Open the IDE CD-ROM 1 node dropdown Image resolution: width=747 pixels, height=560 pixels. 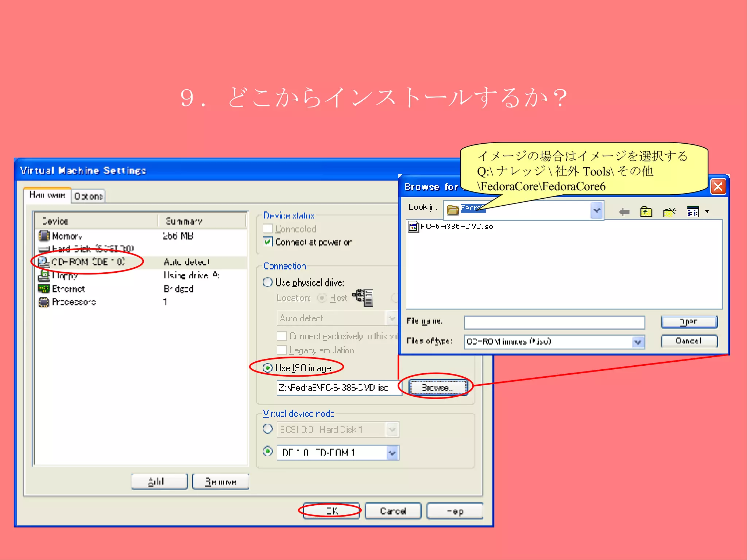tap(392, 453)
